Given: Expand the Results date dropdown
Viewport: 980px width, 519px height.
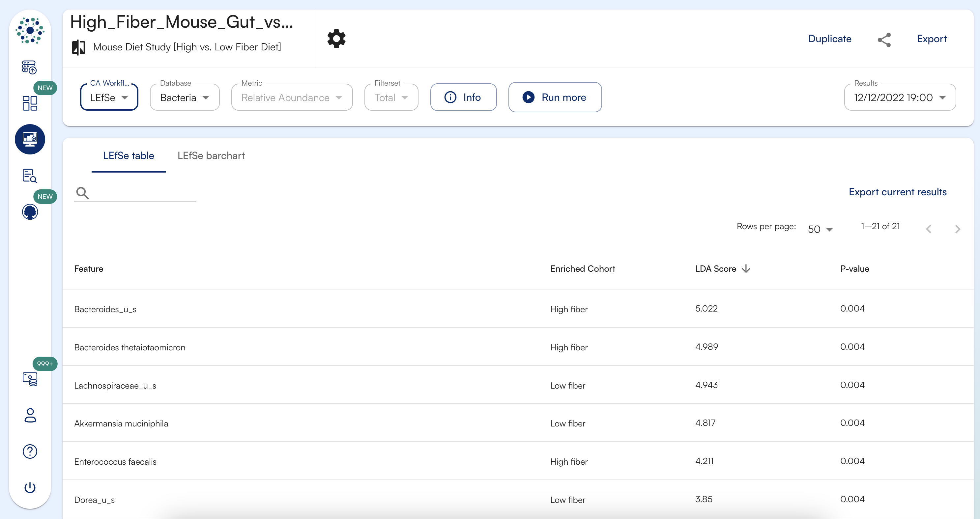Looking at the screenshot, I should click(x=899, y=98).
